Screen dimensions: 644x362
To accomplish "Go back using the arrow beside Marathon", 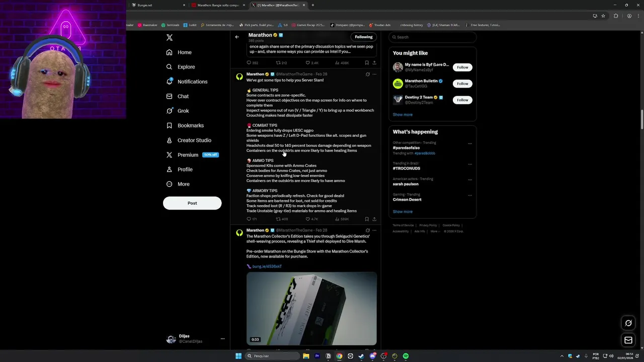I will (237, 37).
